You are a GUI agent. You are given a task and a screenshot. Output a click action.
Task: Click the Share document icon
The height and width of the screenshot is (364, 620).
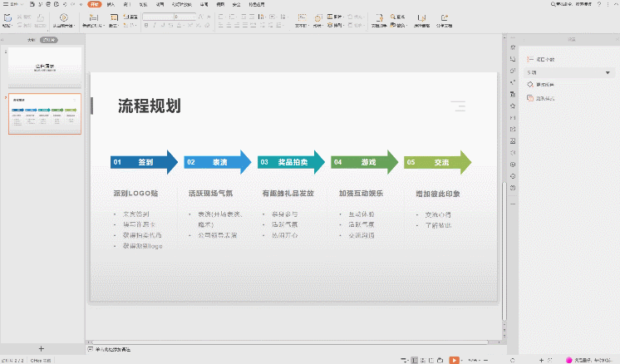[x=444, y=17]
